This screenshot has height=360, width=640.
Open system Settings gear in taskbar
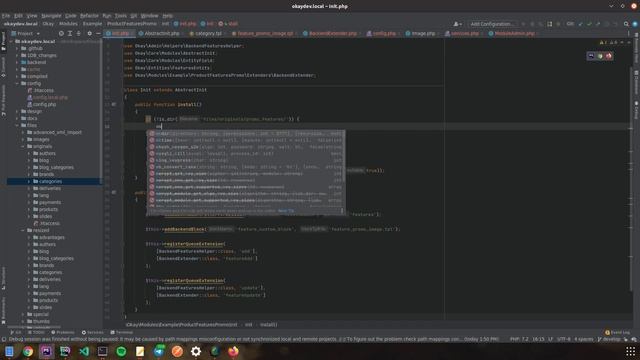click(x=196, y=351)
